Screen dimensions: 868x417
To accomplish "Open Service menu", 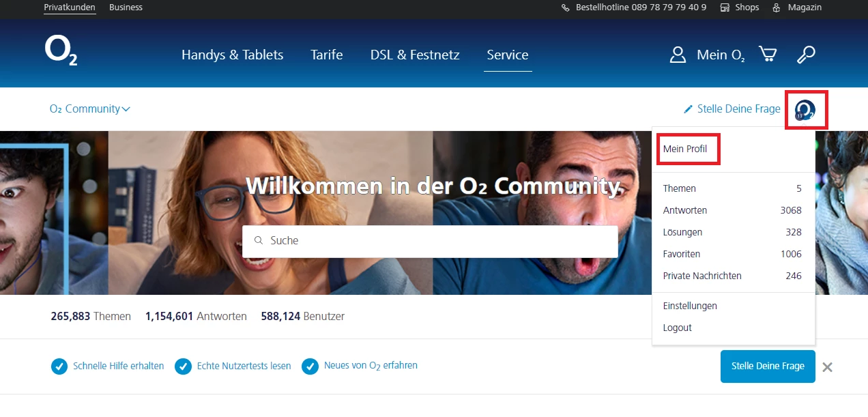I will 508,55.
